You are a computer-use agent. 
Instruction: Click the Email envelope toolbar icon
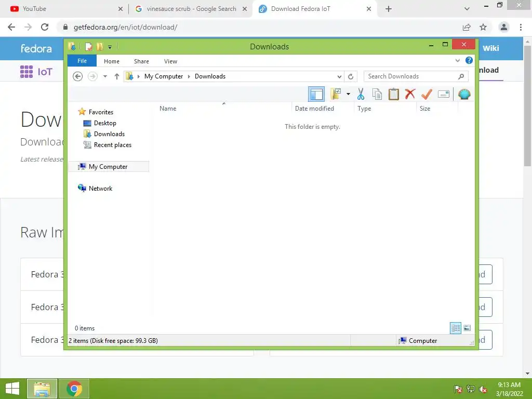click(x=444, y=94)
